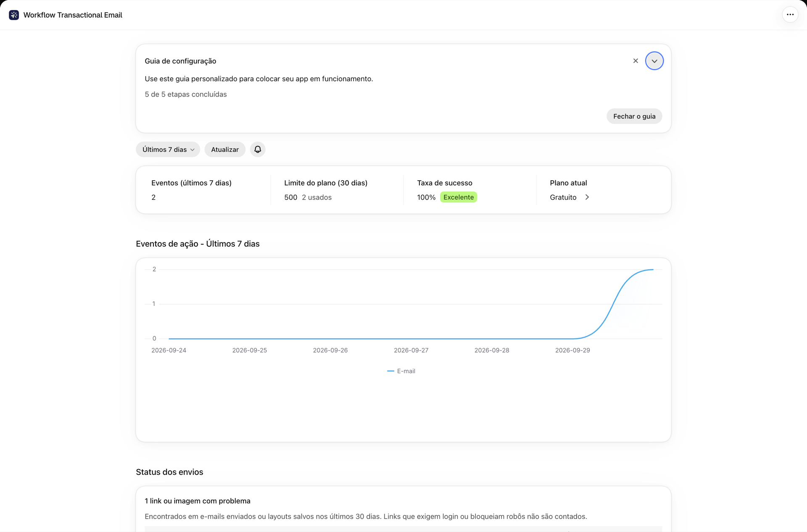
Task: Click the Taxa de sucesso label
Action: pos(445,183)
